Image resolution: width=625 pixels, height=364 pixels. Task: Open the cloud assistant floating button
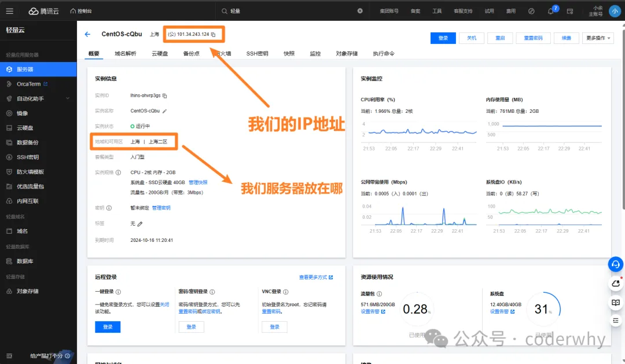pyautogui.click(x=616, y=284)
